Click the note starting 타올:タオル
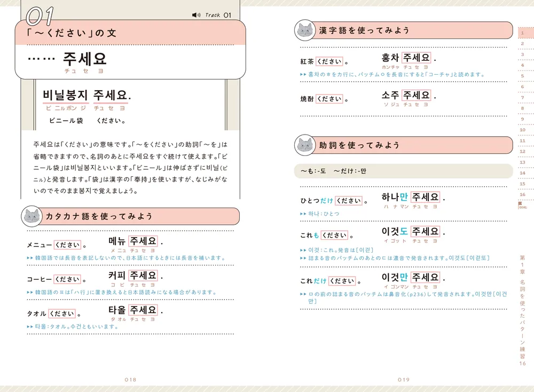This screenshot has height=392, width=534. point(73,327)
